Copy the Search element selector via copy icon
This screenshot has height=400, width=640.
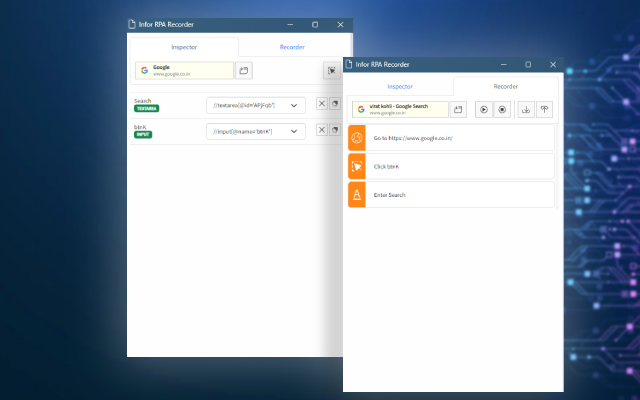[335, 104]
